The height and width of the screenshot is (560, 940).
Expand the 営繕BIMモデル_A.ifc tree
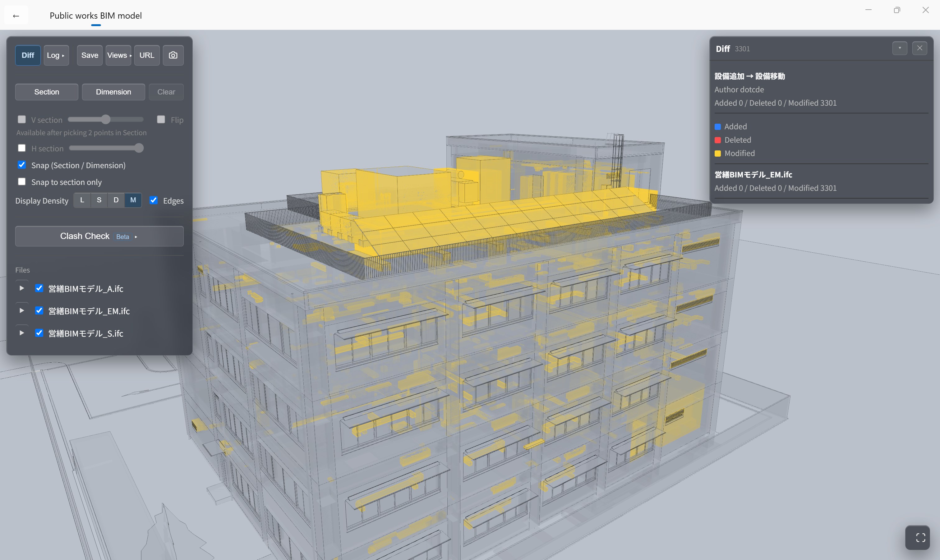coord(22,288)
